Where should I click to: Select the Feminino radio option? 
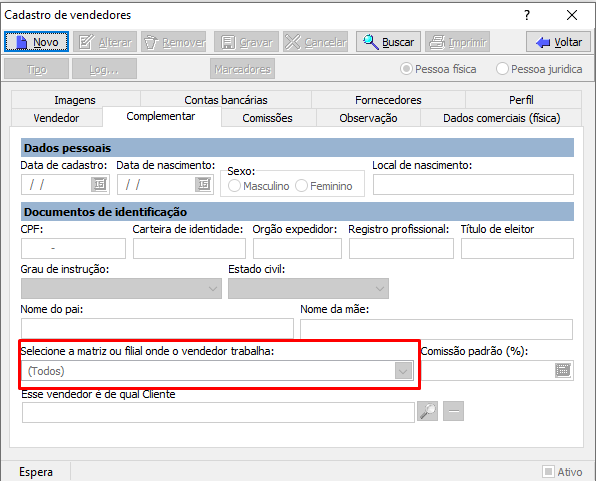coord(301,186)
